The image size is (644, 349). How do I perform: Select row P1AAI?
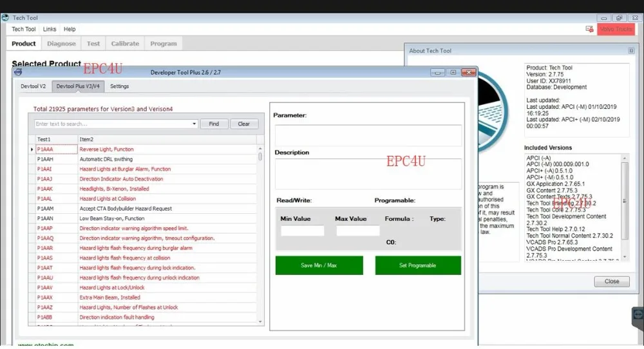tap(56, 169)
